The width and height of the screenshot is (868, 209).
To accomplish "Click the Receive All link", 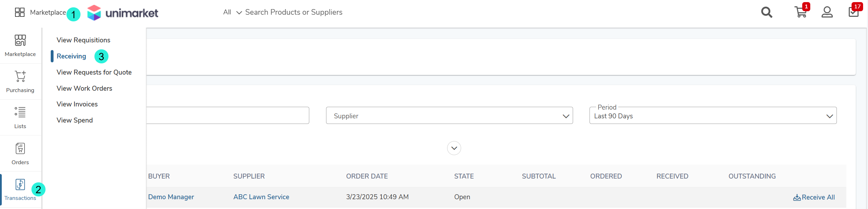I will (x=814, y=197).
